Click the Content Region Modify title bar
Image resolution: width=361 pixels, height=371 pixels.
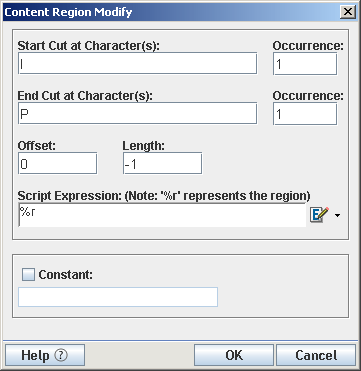[x=171, y=12]
